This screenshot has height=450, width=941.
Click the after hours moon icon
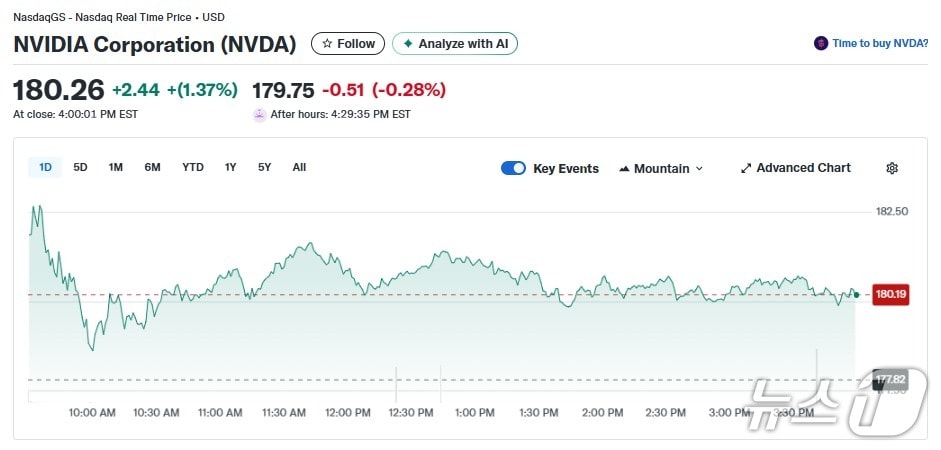coord(260,114)
